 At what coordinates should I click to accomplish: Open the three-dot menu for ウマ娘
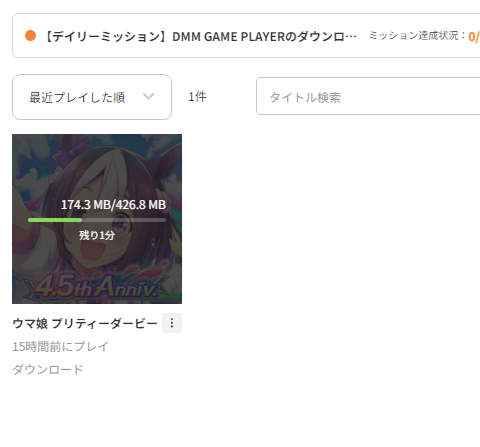tap(172, 323)
